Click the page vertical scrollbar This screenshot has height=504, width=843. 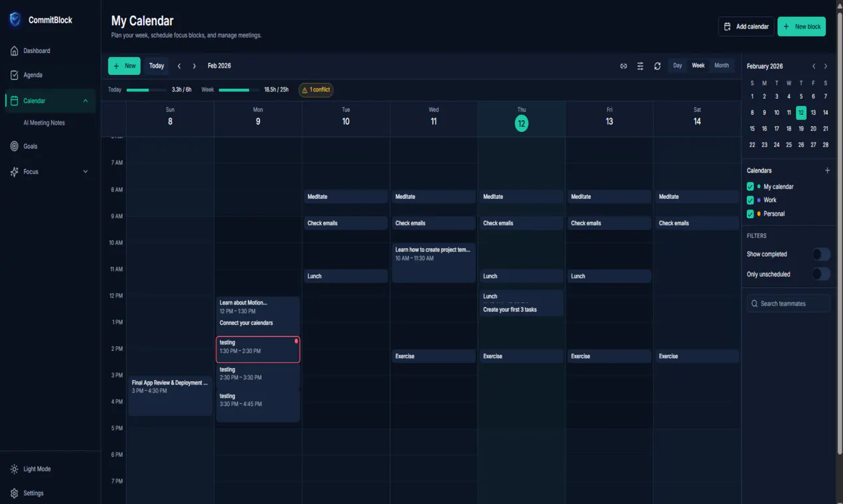pyautogui.click(x=840, y=232)
